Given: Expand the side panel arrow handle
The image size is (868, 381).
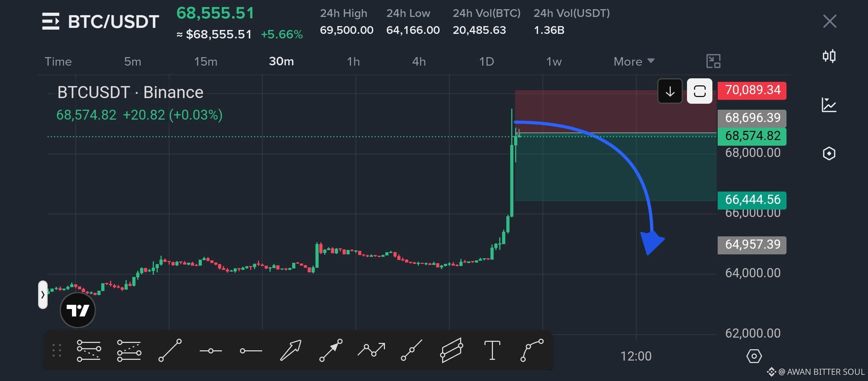Looking at the screenshot, I should [43, 295].
